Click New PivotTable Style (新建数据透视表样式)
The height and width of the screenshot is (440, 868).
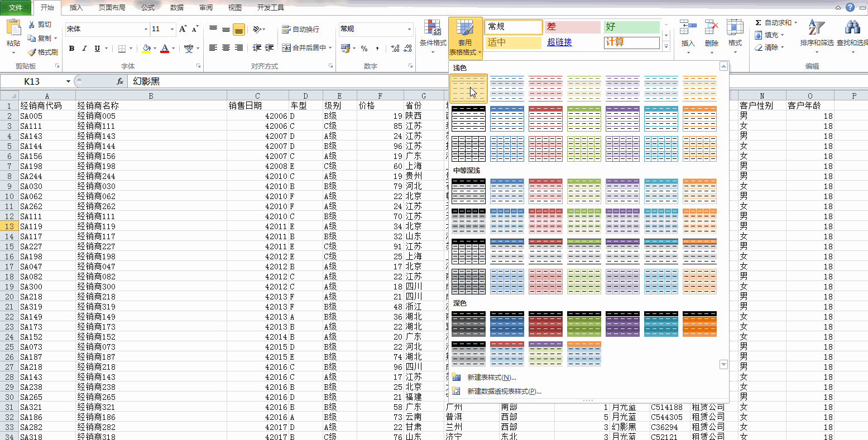pos(505,391)
